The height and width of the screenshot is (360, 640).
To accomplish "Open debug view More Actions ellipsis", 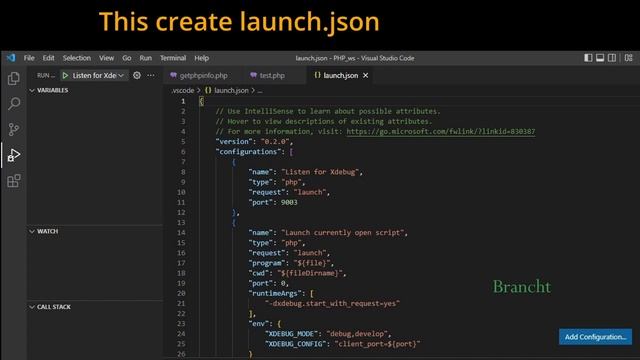I will pyautogui.click(x=151, y=76).
